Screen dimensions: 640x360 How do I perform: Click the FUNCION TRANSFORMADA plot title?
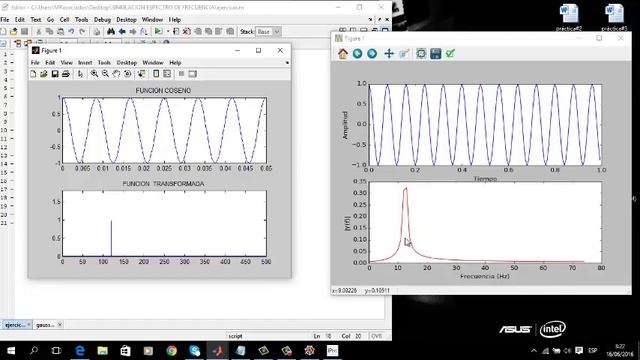click(163, 184)
